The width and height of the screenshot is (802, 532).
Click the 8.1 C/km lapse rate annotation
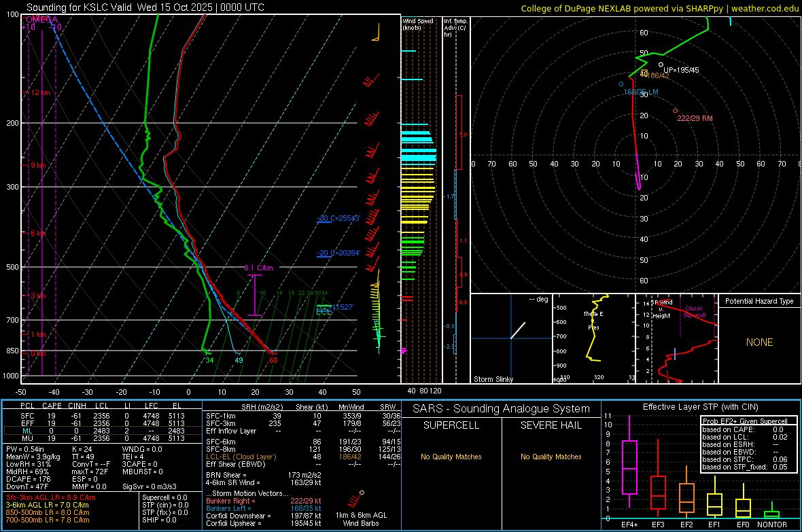click(258, 268)
